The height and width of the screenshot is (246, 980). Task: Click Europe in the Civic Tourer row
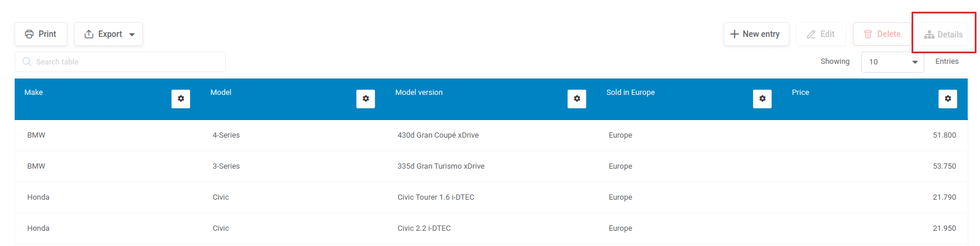tap(620, 197)
